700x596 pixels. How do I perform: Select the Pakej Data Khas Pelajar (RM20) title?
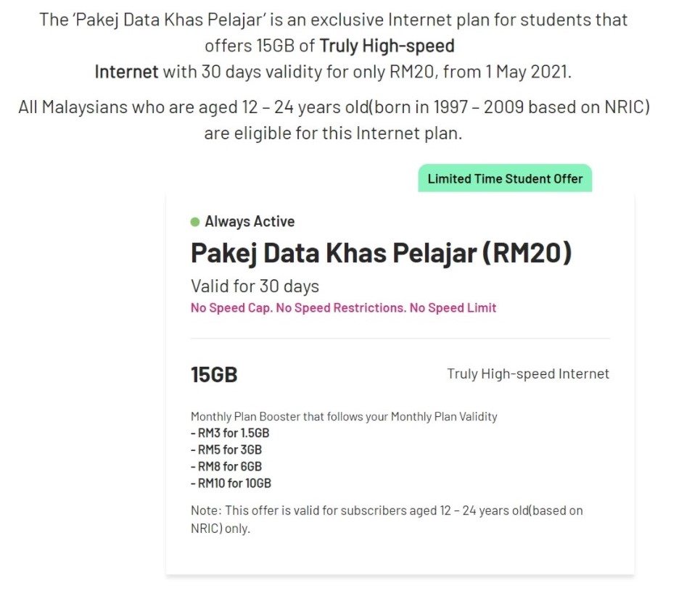382,253
